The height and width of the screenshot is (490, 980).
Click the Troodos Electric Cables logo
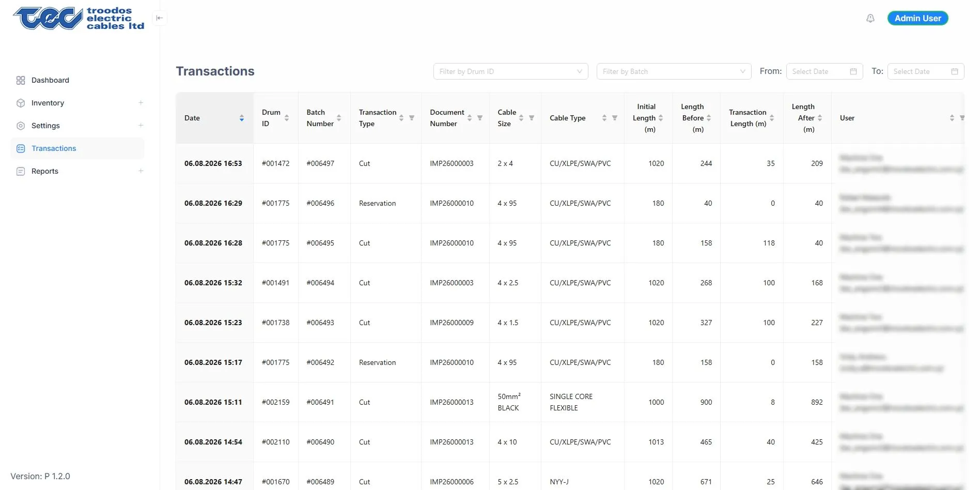pos(79,19)
